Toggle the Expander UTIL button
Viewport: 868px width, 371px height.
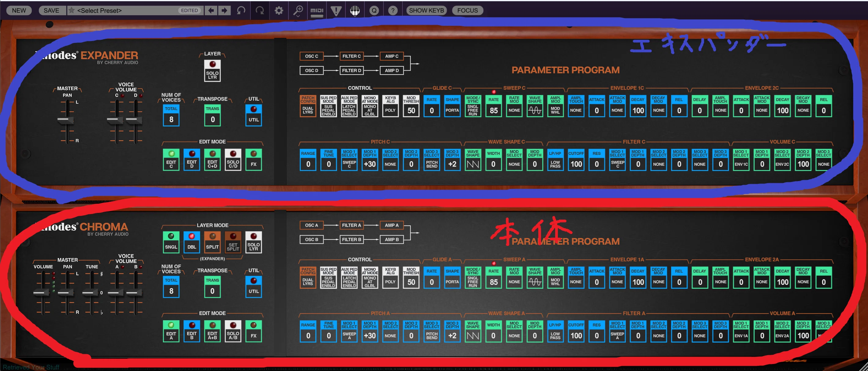point(254,115)
